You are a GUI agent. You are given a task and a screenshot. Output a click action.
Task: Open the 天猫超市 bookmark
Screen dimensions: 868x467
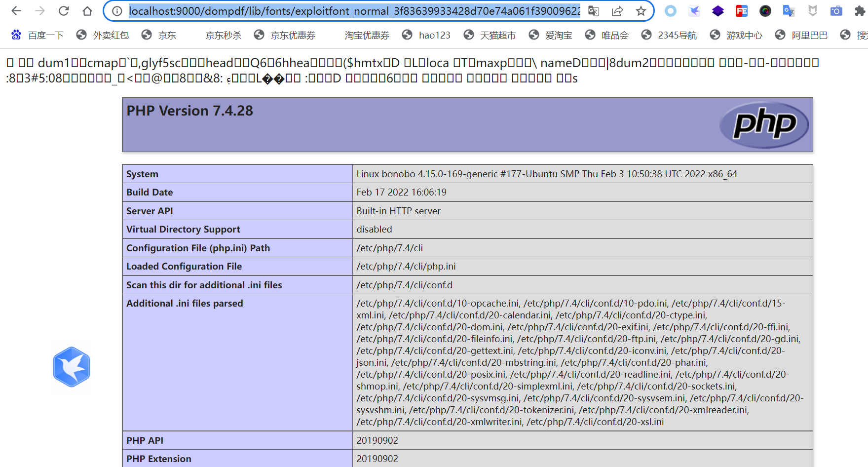click(490, 35)
